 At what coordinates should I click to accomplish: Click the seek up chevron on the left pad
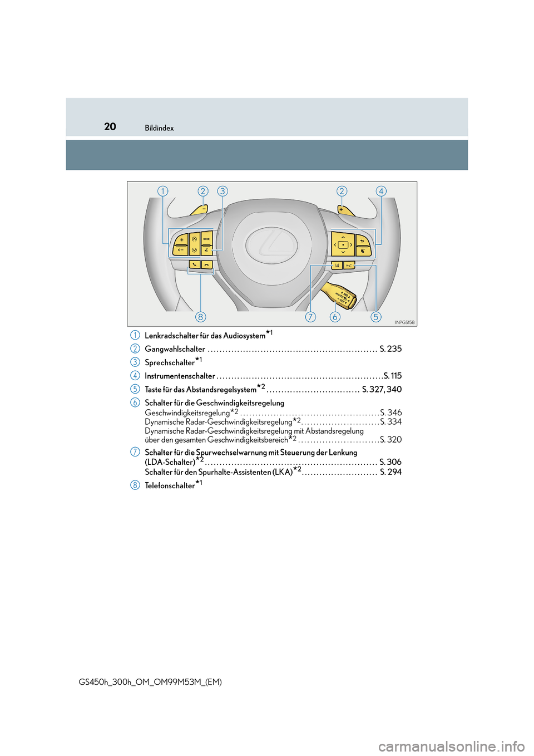[194, 238]
